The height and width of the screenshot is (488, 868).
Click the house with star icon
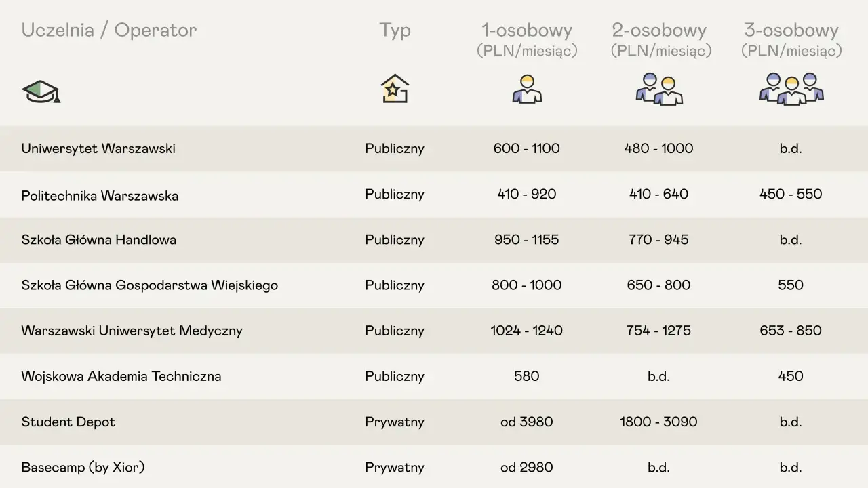point(395,89)
